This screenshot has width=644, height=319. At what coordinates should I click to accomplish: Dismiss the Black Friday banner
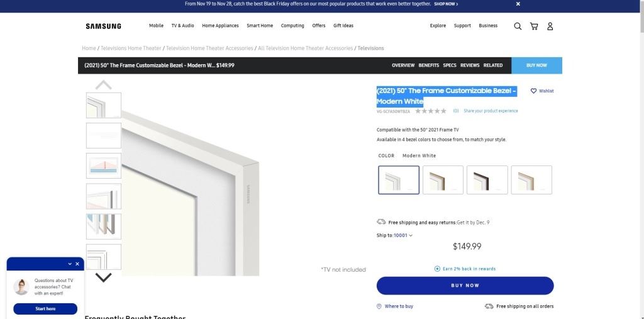[x=518, y=4]
